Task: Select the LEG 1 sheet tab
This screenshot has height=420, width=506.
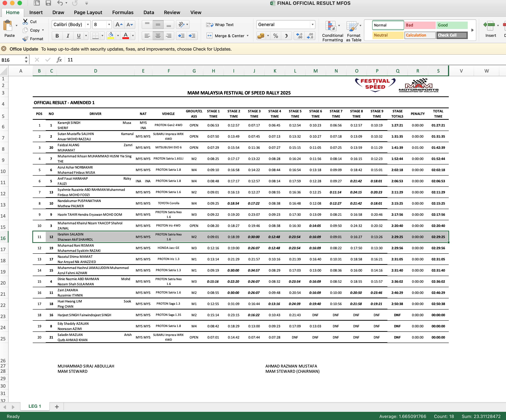Action: [x=35, y=406]
